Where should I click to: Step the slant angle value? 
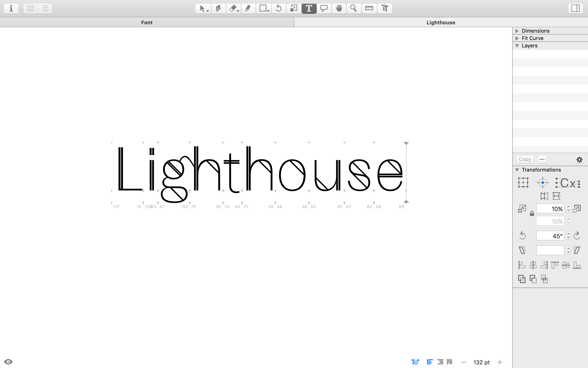[568, 250]
